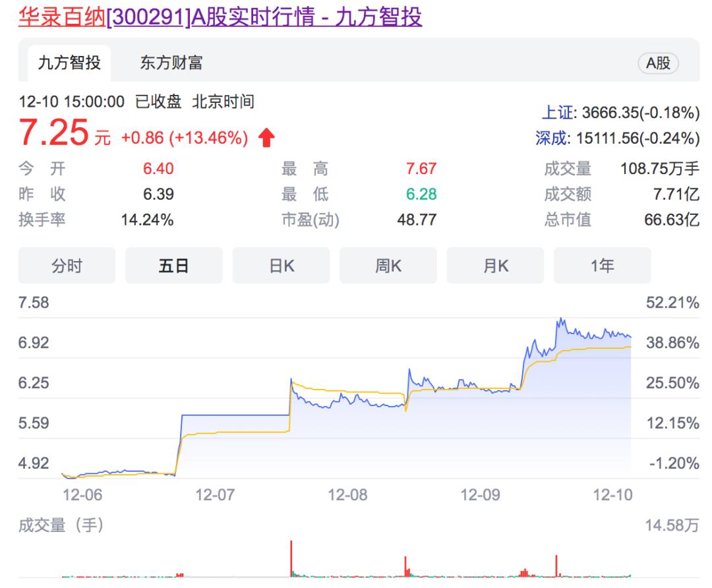Select the 1年 one-year range
The image size is (712, 588).
pyautogui.click(x=603, y=265)
